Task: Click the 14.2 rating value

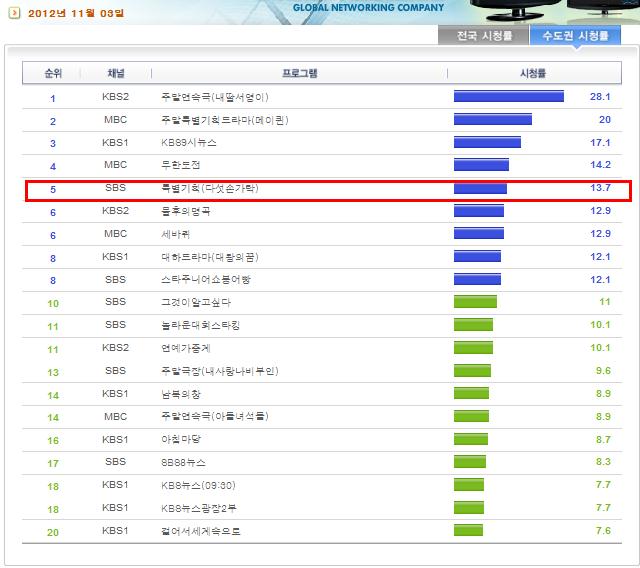Action: [x=600, y=164]
